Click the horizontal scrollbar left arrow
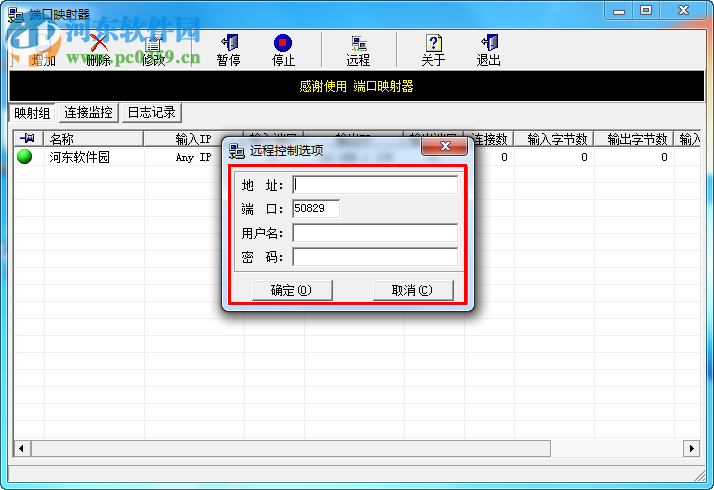Image resolution: width=714 pixels, height=490 pixels. click(22, 448)
